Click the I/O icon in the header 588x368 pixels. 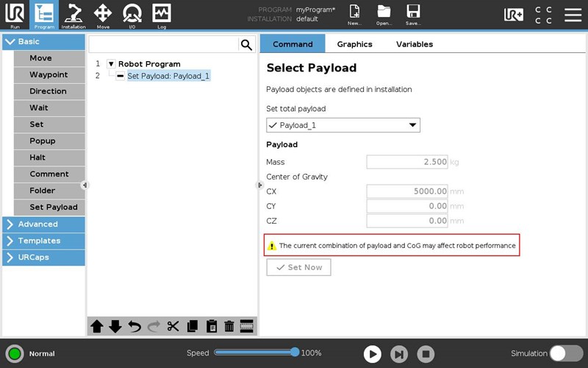coord(132,15)
